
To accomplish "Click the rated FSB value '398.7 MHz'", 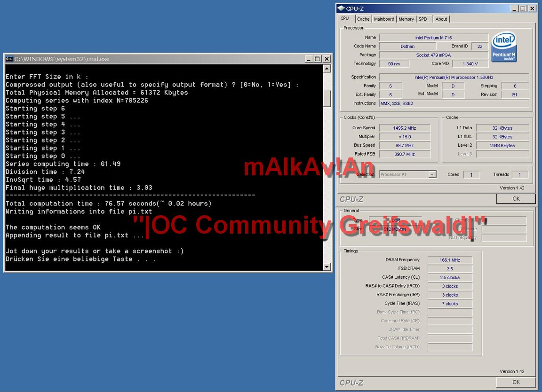I will coord(405,154).
